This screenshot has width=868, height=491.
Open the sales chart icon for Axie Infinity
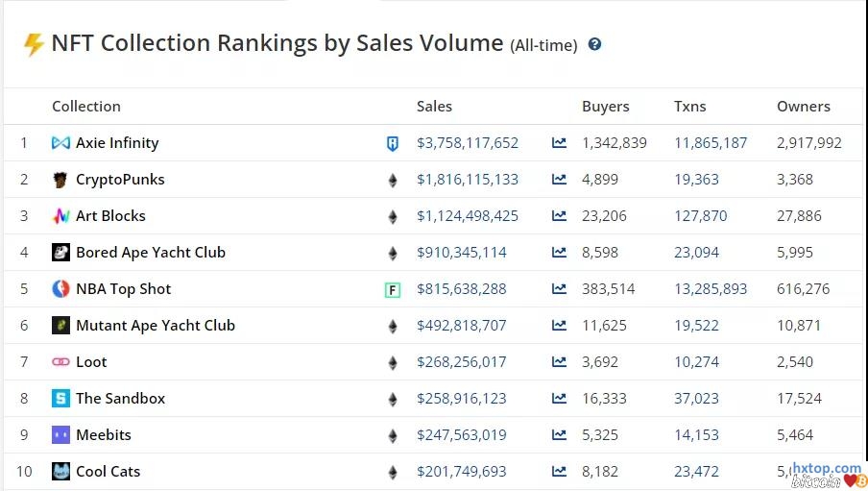(x=559, y=143)
